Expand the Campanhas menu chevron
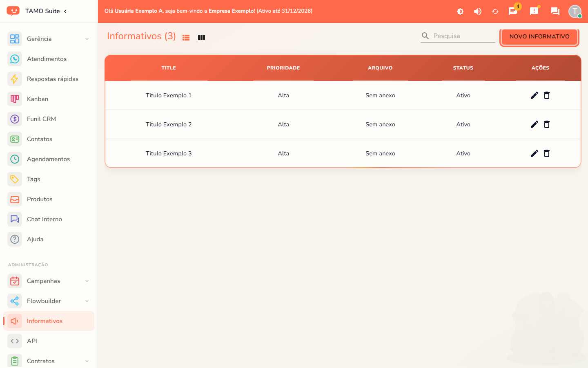 tap(87, 281)
